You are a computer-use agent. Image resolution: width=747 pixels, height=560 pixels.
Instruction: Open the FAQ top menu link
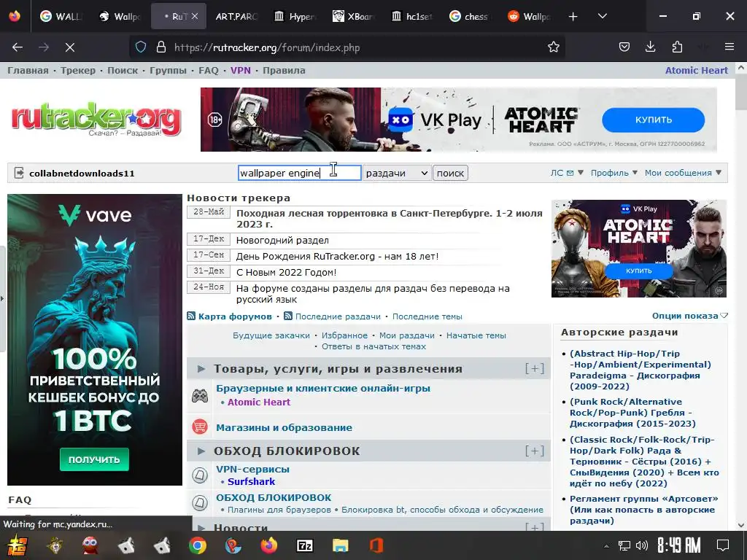[x=208, y=71]
